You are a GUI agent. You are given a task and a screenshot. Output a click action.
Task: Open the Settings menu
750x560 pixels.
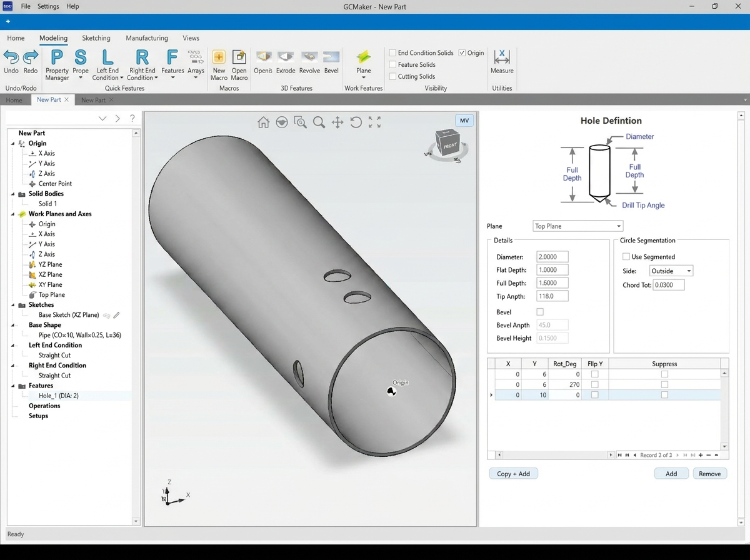point(48,6)
